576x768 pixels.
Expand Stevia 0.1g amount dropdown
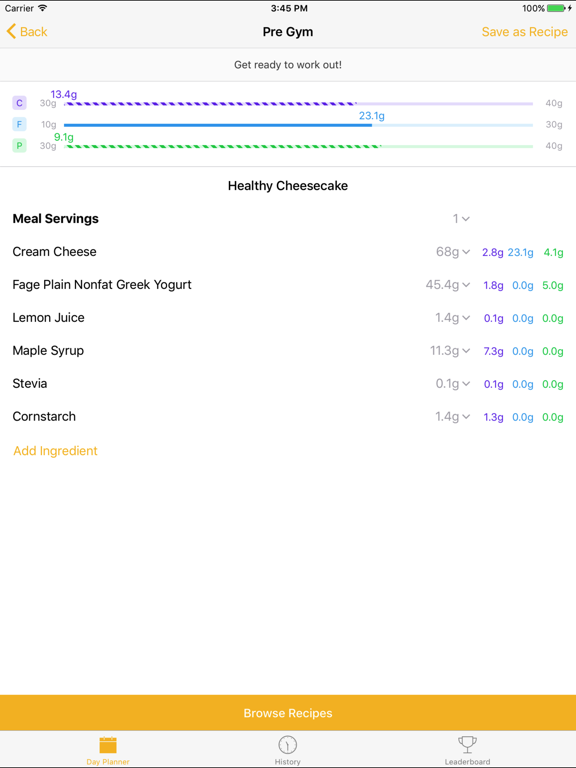[x=453, y=384]
